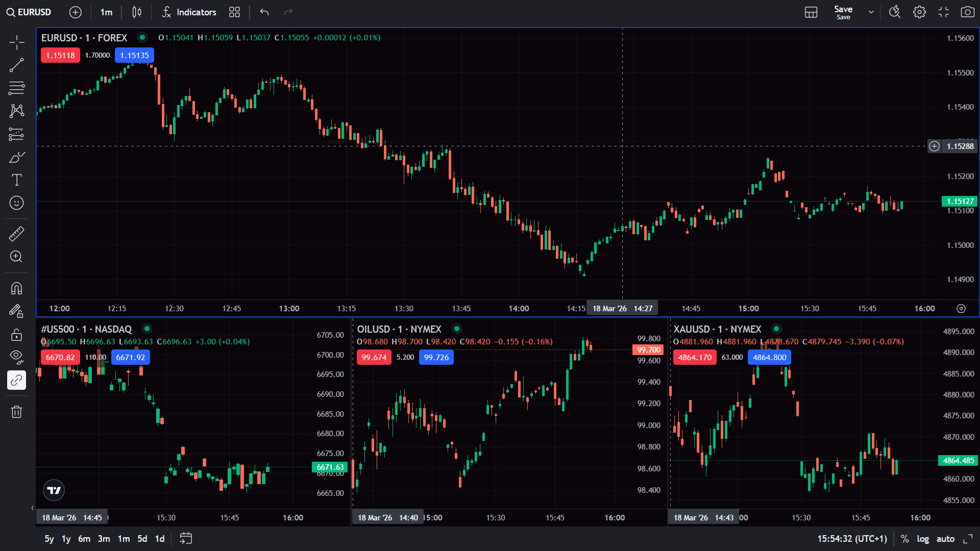Toggle stay in drawing mode
This screenshot has height=551, width=980.
pos(17,311)
